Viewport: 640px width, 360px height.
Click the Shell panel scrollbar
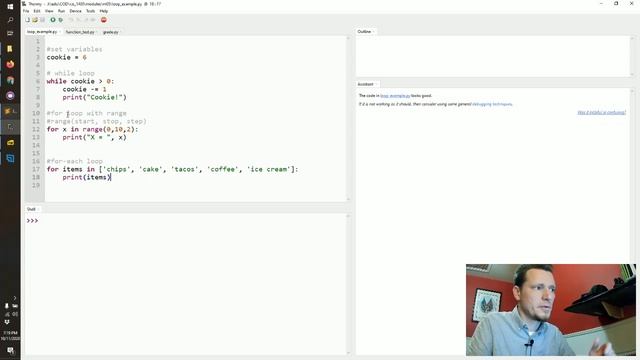click(348, 284)
